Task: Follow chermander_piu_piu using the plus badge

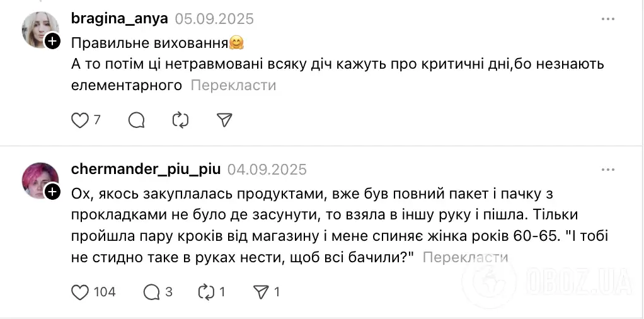Action: pos(53,192)
